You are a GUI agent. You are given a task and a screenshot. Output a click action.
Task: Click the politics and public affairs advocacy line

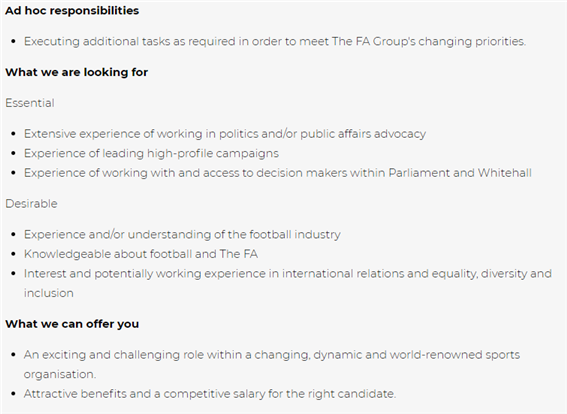coord(225,134)
